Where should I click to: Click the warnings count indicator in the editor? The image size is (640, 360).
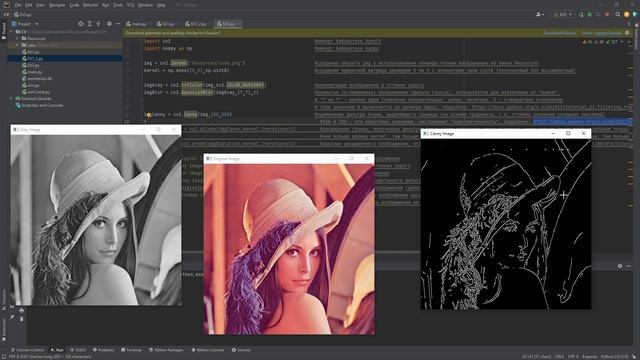pos(587,42)
